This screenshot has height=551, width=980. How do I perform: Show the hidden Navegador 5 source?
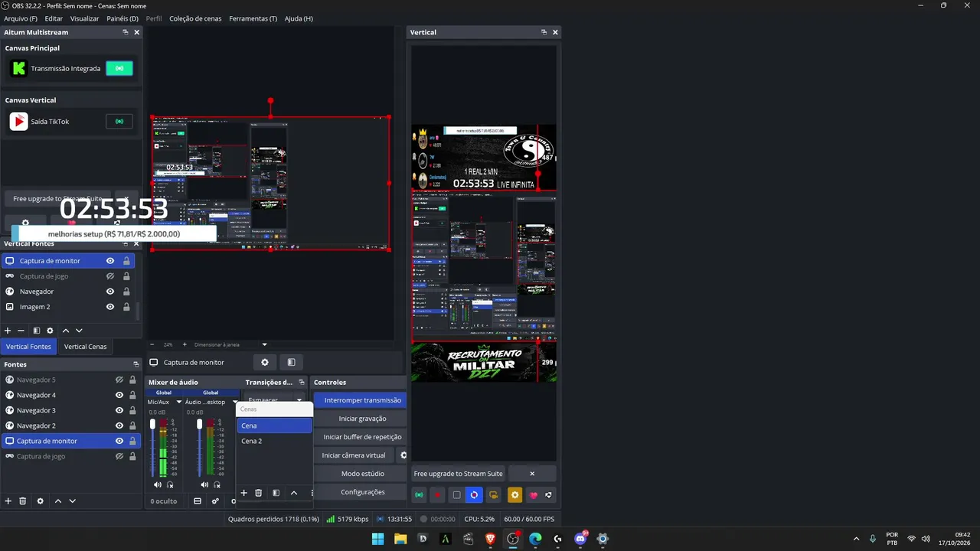click(119, 380)
